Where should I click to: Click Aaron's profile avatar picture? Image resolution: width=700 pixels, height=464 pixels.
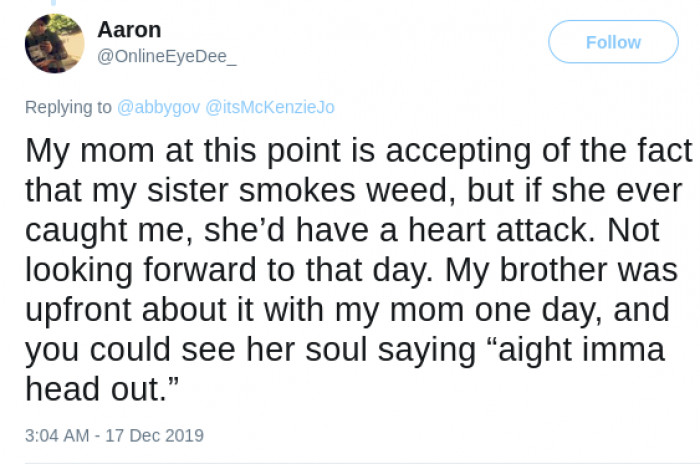54,44
